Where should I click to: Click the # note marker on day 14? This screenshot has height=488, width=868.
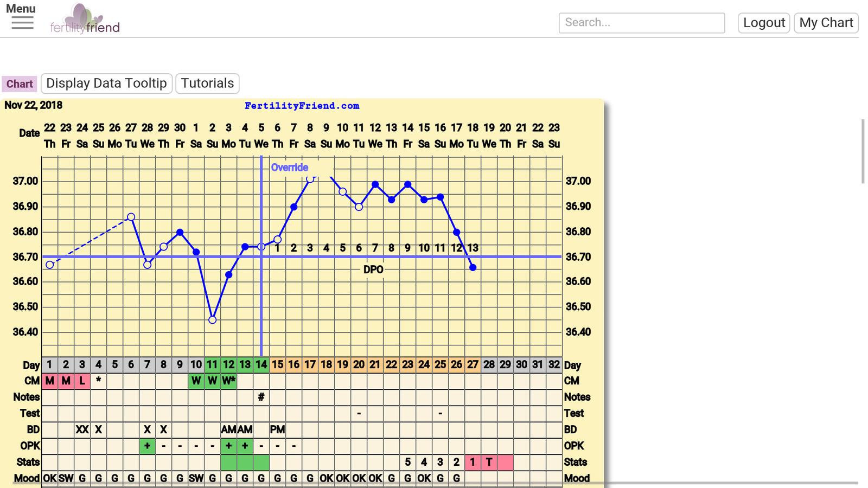click(261, 397)
